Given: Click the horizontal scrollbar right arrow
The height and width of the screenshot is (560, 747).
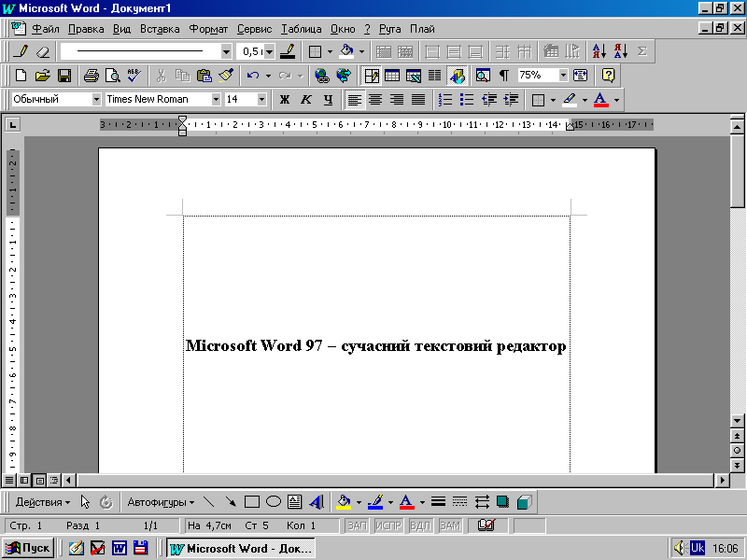Looking at the screenshot, I should point(722,480).
